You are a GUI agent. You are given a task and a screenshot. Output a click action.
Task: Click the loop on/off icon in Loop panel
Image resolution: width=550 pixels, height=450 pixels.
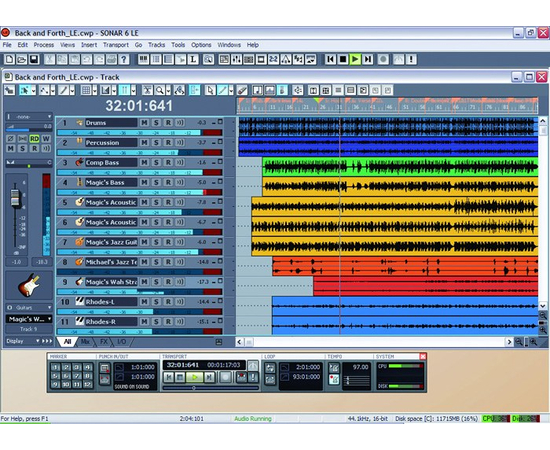(270, 368)
